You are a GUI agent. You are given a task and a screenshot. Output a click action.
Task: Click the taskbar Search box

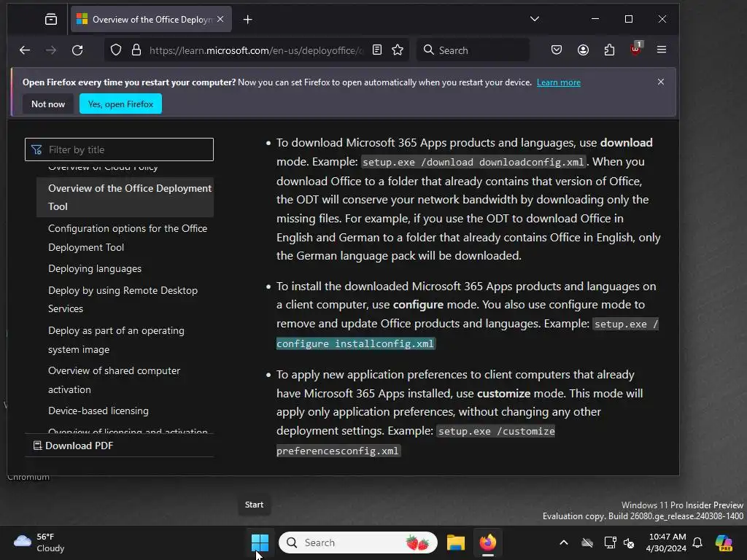(358, 542)
